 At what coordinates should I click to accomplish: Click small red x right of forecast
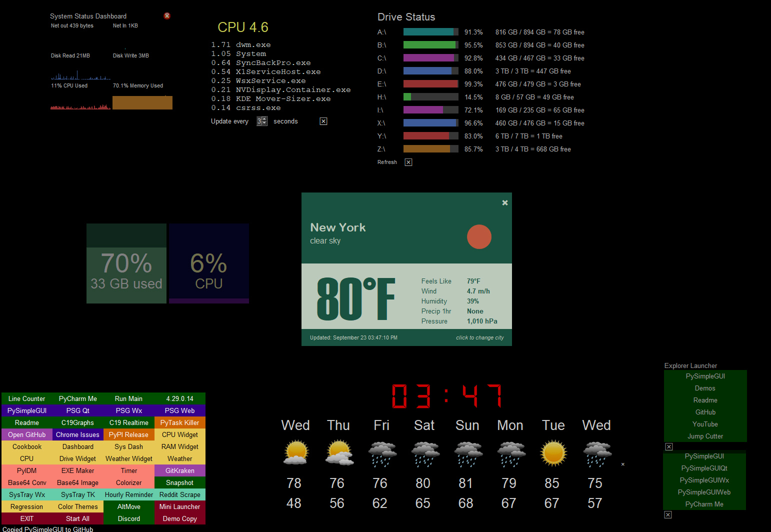[623, 464]
